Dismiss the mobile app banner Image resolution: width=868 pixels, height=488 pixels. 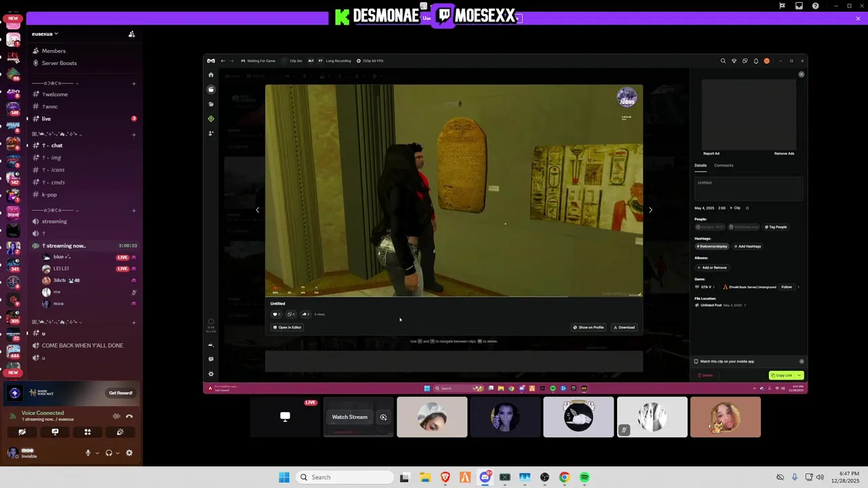point(801,361)
